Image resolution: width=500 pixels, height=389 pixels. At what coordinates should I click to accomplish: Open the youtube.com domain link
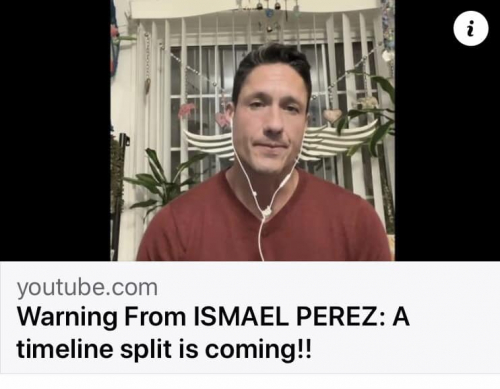pyautogui.click(x=87, y=288)
